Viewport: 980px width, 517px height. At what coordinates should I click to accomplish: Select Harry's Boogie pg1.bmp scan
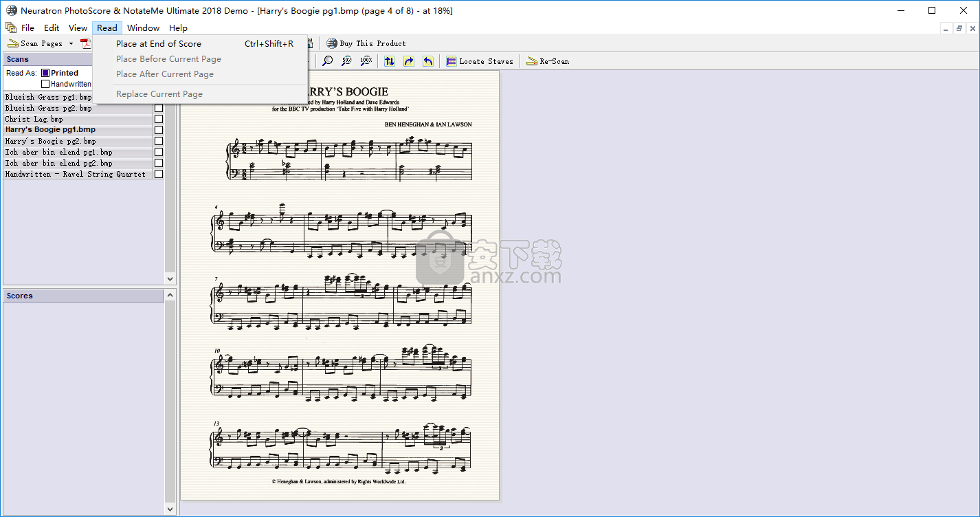[78, 130]
